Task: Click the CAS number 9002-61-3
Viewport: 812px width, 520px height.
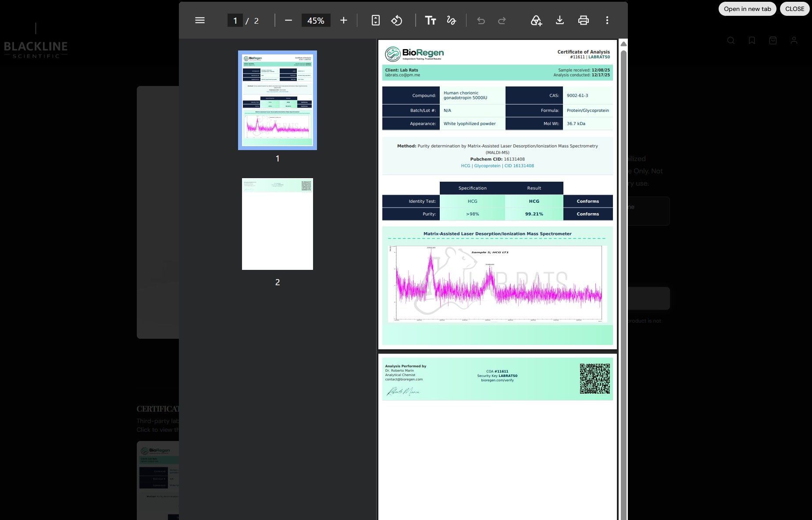Action: pyautogui.click(x=577, y=96)
